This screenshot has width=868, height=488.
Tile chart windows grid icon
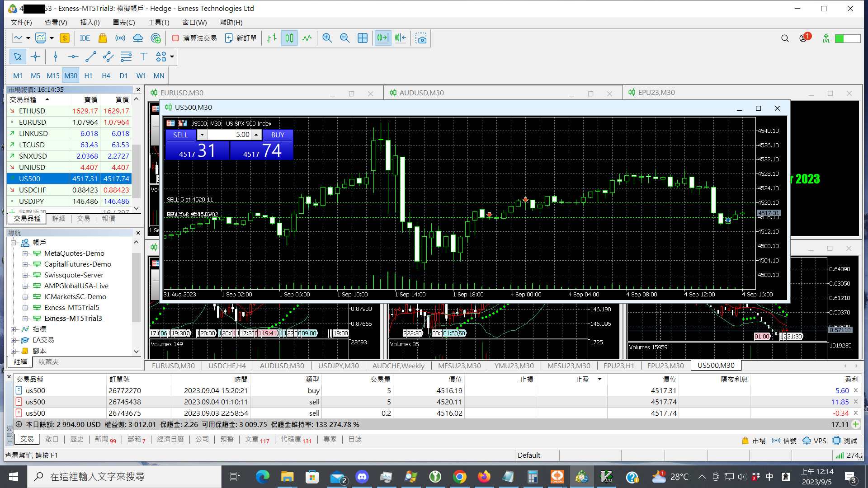point(363,38)
